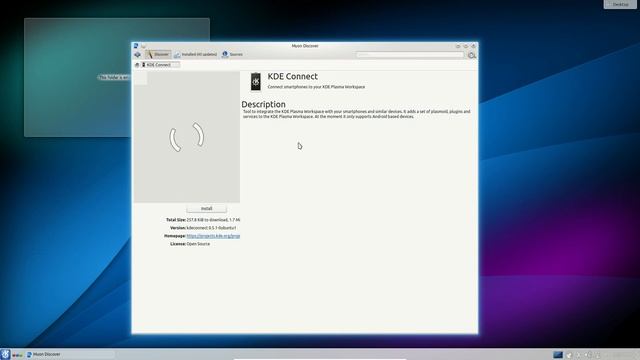
Task: Click the magnifier search icon
Action: click(472, 55)
